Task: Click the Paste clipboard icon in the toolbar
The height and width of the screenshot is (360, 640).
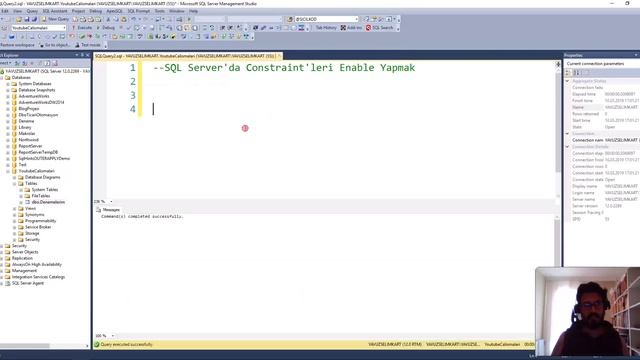Action: click(124, 19)
